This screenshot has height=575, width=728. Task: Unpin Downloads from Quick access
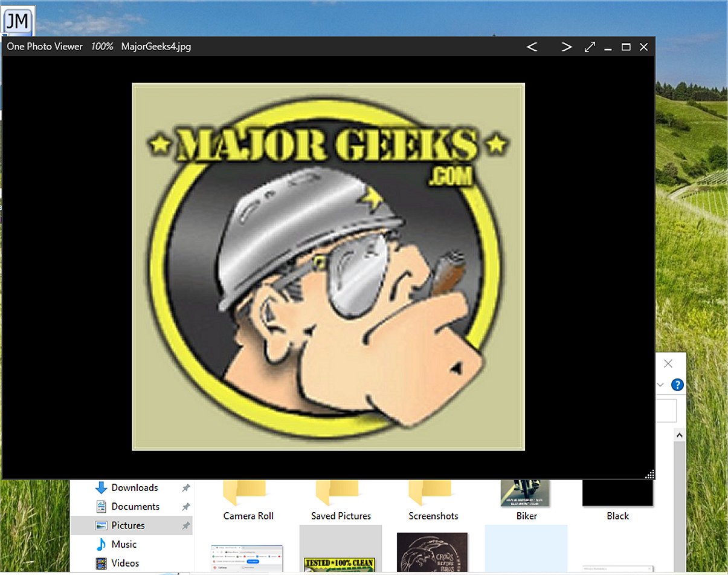pos(185,487)
